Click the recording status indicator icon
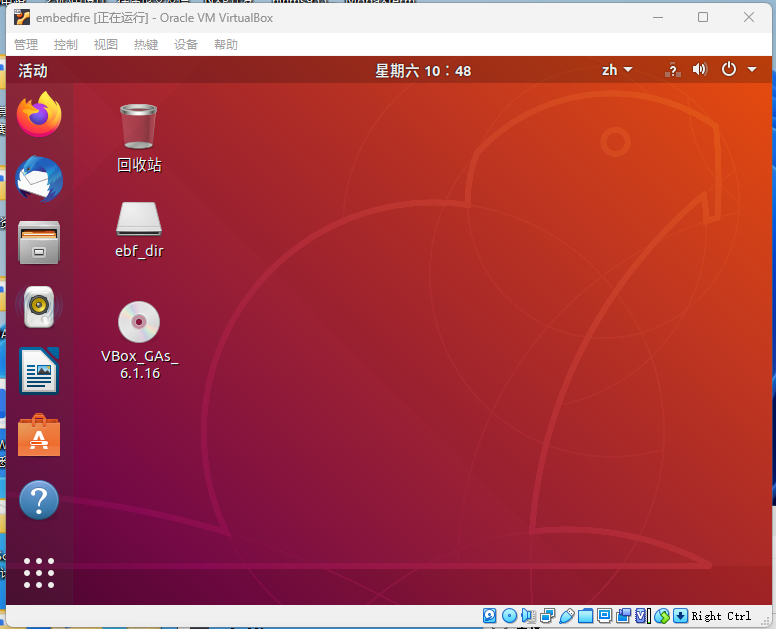Viewport: 776px width, 629px height. pyautogui.click(x=624, y=616)
